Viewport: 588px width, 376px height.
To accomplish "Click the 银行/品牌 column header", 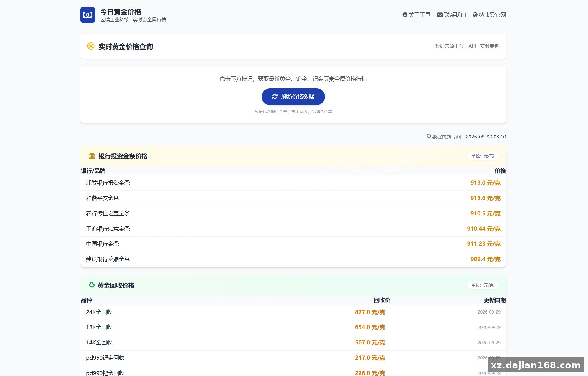I will click(93, 171).
